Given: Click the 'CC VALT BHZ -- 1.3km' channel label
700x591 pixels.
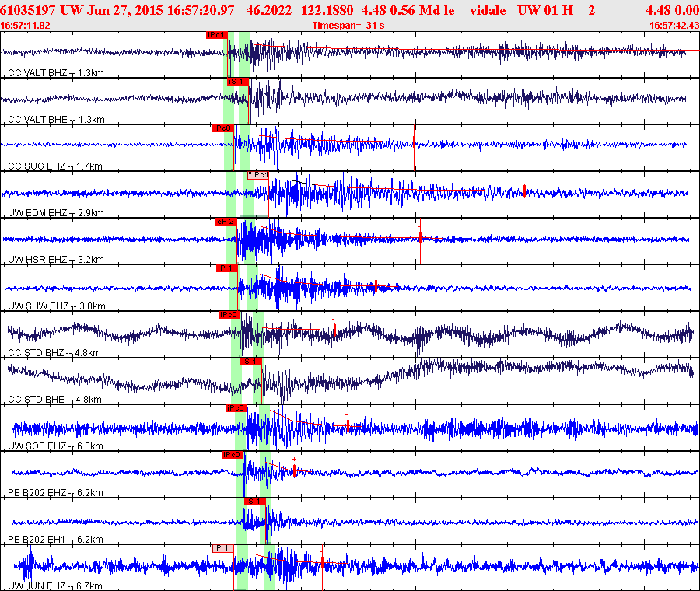Looking at the screenshot, I should pos(56,73).
